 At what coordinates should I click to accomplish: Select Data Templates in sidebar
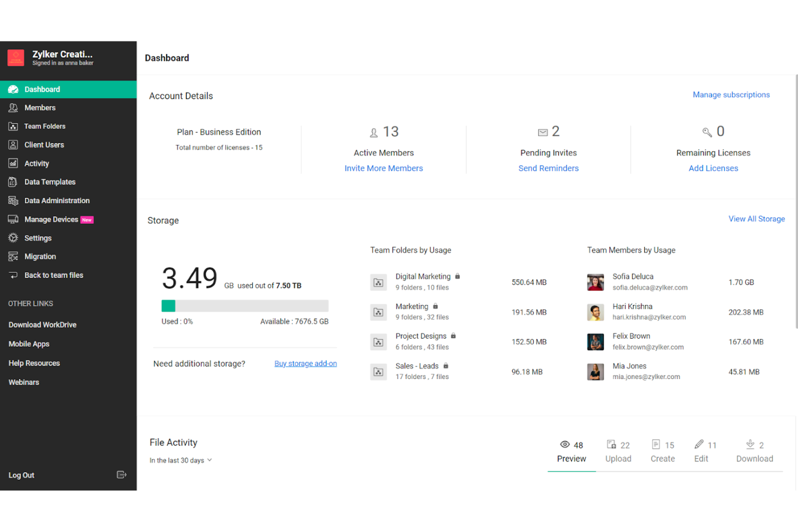coord(68,182)
